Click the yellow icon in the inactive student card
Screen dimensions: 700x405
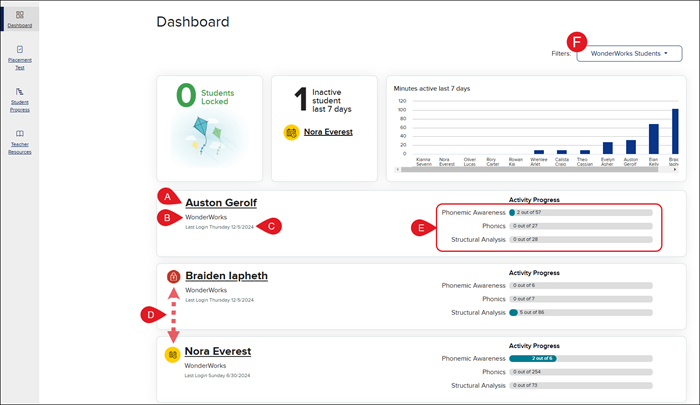tap(291, 131)
